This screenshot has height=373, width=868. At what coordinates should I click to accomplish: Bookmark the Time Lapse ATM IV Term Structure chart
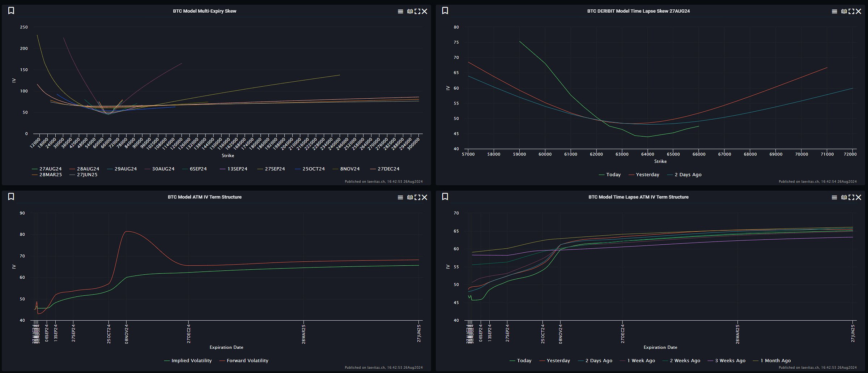pyautogui.click(x=445, y=197)
